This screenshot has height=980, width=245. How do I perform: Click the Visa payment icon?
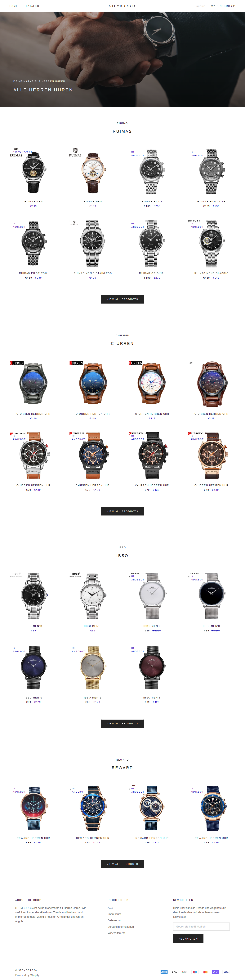click(226, 972)
